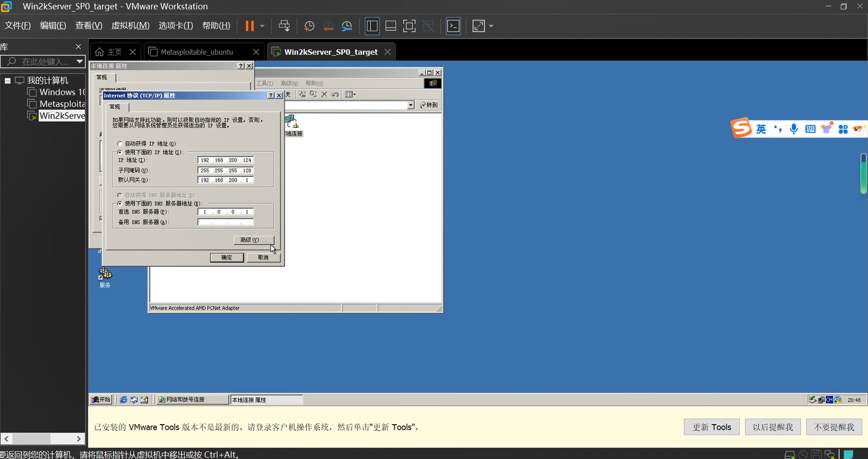The height and width of the screenshot is (459, 868).
Task: Open the library search filter dropdown arrow
Action: click(80, 62)
